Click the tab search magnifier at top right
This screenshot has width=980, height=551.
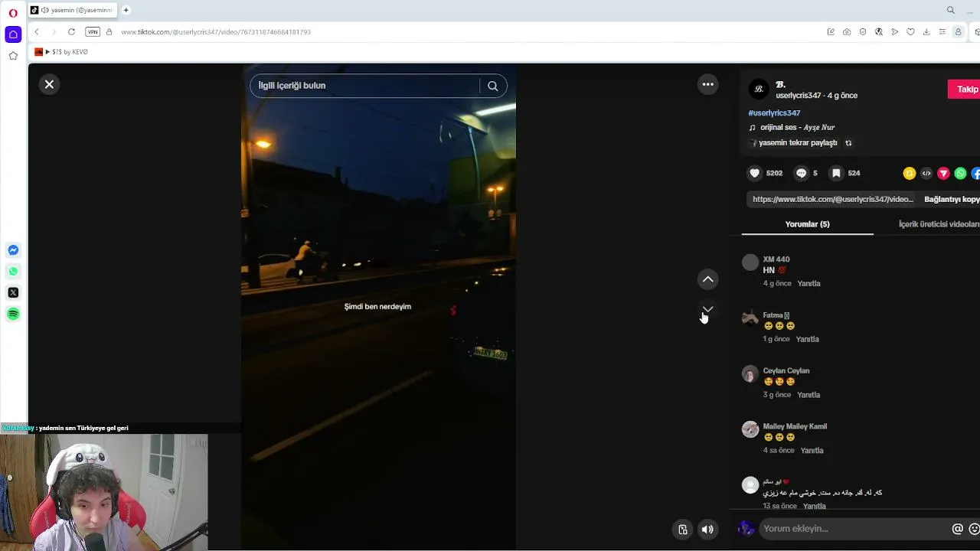[x=951, y=10]
